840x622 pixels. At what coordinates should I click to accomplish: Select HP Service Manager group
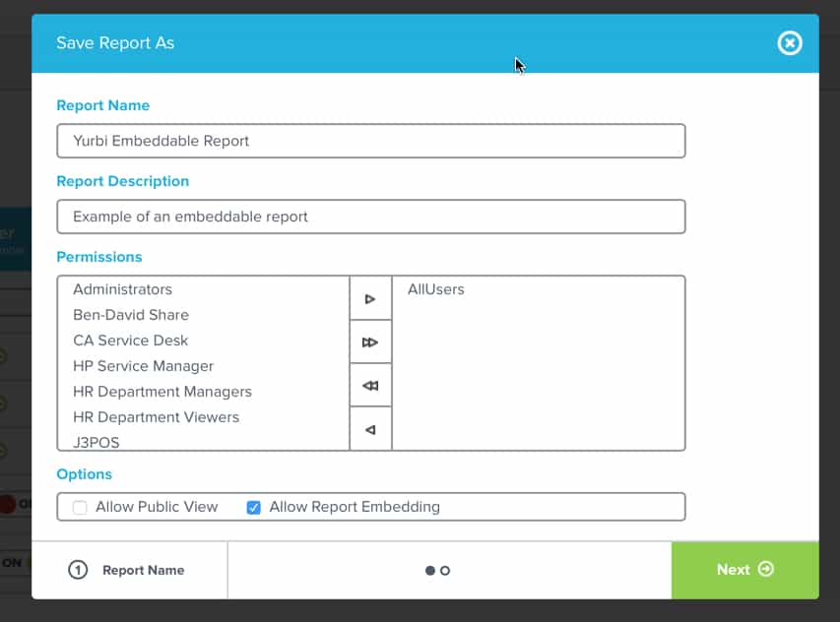(143, 366)
